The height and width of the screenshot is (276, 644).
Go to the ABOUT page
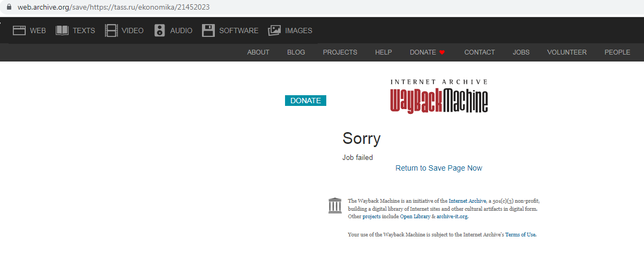[258, 52]
